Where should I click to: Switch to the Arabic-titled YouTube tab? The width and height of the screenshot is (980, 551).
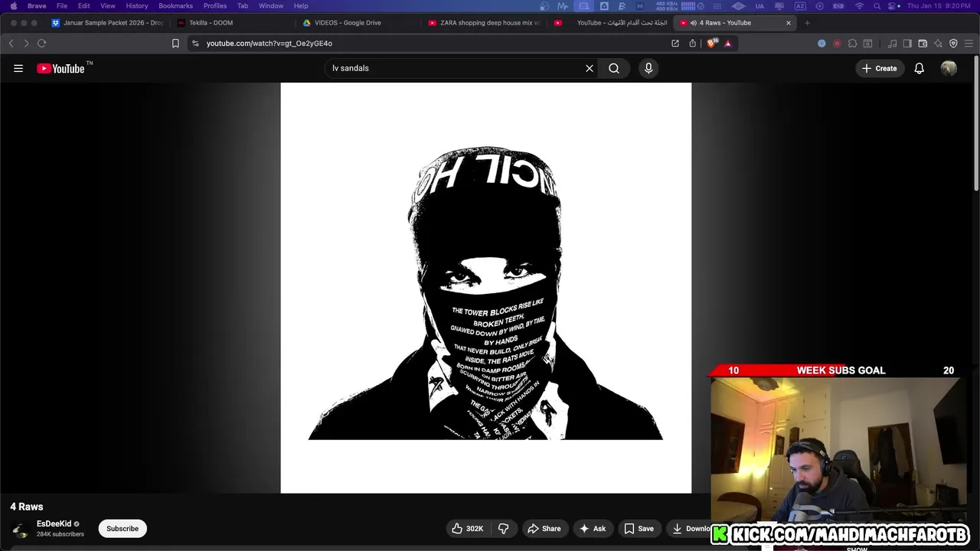[610, 23]
